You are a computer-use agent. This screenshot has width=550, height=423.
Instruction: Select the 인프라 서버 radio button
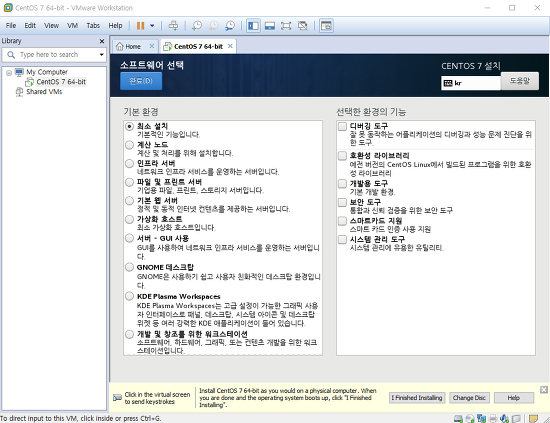[x=129, y=163]
